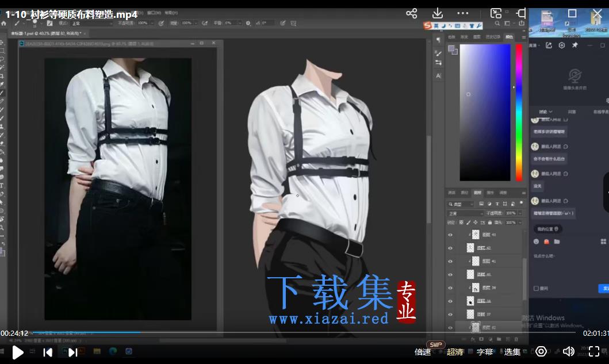Open the character panel A icon in dock

[439, 76]
